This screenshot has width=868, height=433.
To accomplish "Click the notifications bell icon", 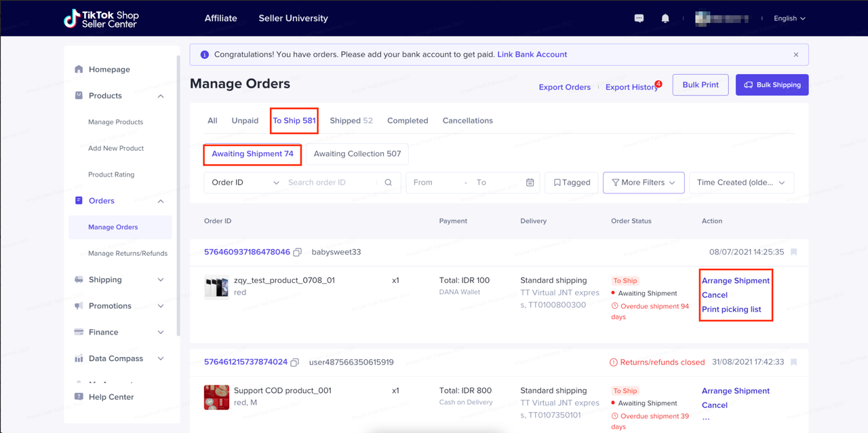I will coord(665,18).
